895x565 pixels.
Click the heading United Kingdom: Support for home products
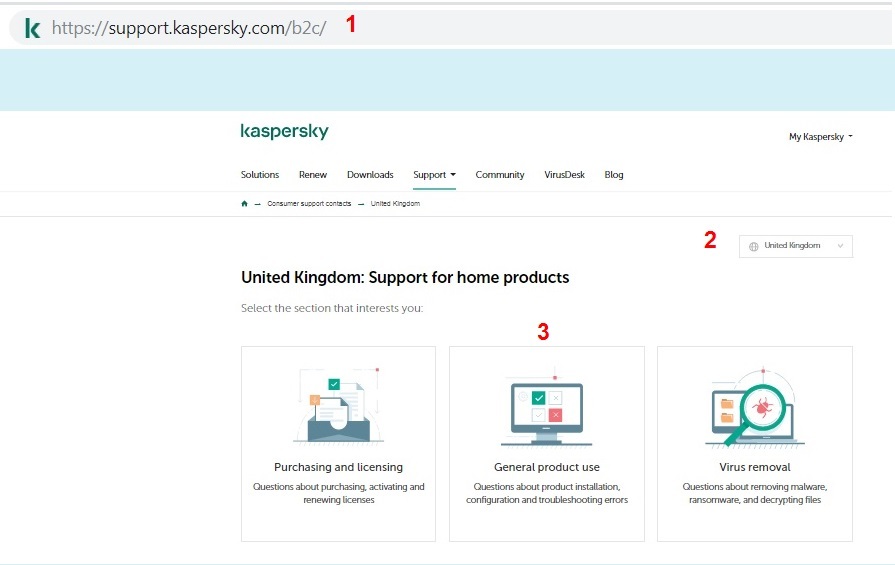[x=405, y=277]
